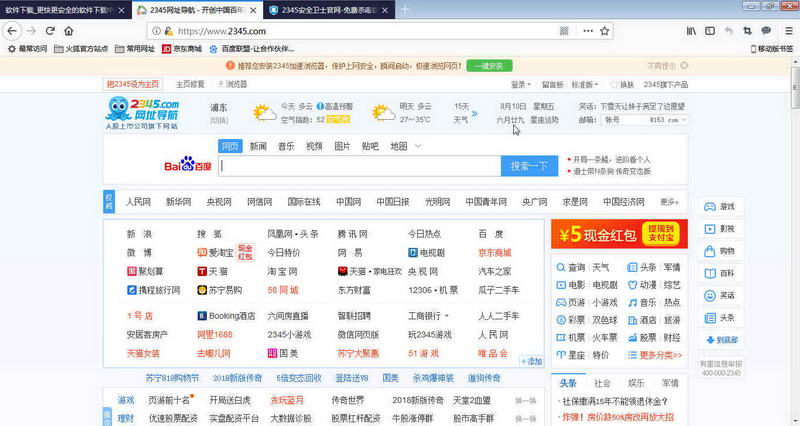This screenshot has height=426, width=800.
Task: Click the 到底部 down arrow button
Action: 719,340
